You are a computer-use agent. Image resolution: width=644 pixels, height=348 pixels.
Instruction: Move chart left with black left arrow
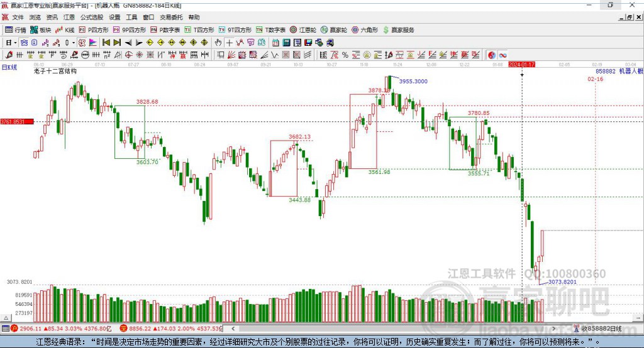click(128, 43)
